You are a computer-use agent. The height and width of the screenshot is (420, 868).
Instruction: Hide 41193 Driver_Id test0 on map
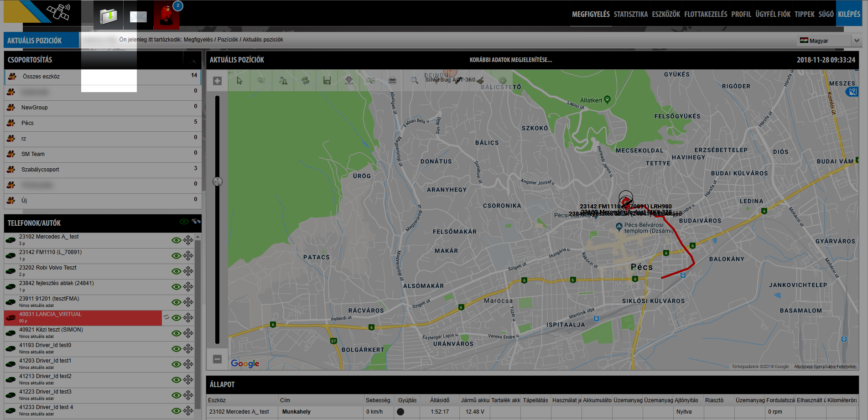click(176, 349)
